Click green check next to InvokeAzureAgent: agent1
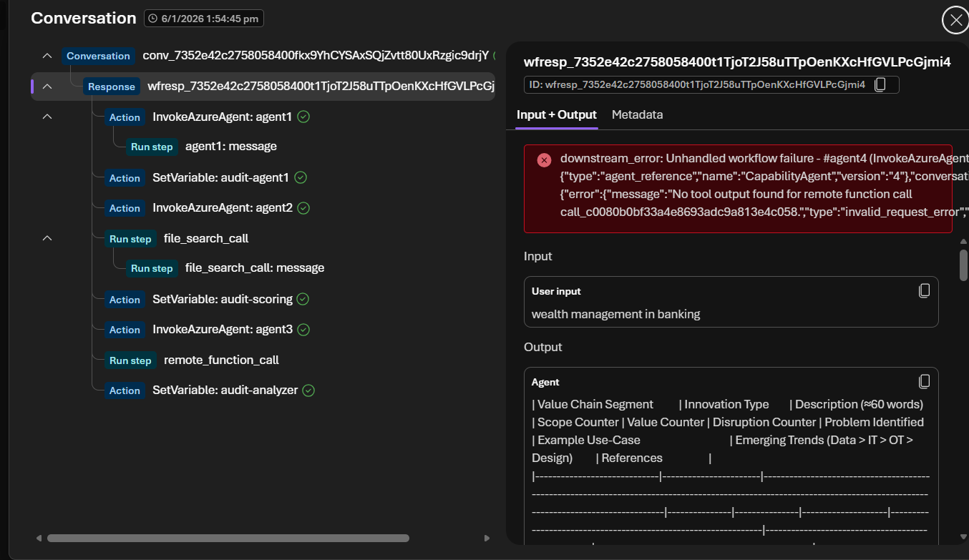This screenshot has height=560, width=969. [x=303, y=117]
